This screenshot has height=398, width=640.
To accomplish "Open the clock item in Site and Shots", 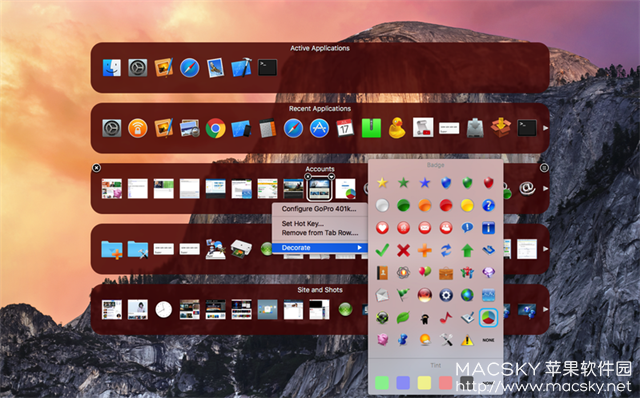I will 164,309.
